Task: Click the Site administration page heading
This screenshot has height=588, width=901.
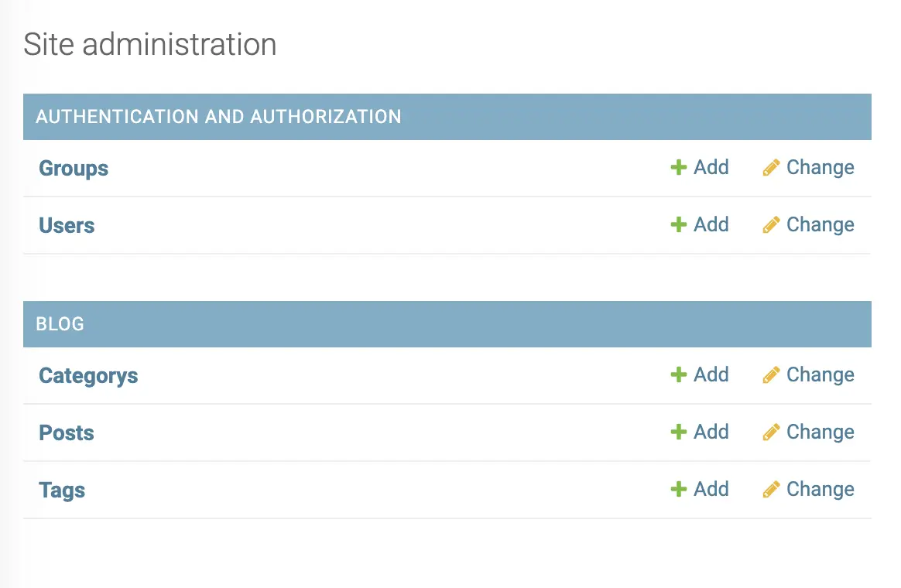Action: click(x=149, y=44)
